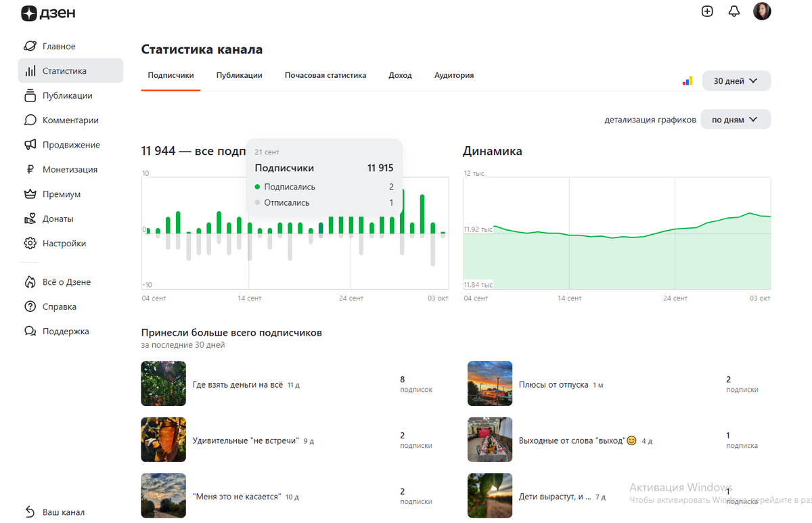Viewport: 812px width, 523px height.
Task: Open the Справка link
Action: click(x=70, y=306)
